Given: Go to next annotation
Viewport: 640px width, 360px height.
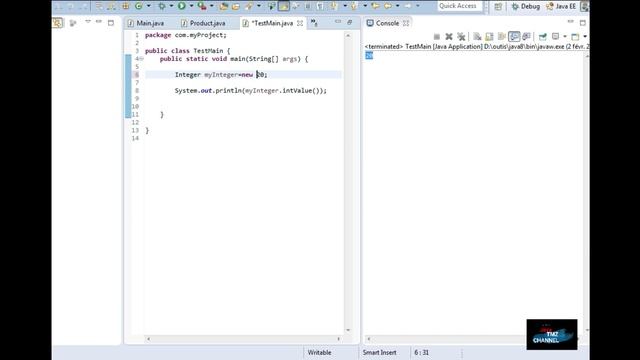Looking at the screenshot, I should (333, 6).
